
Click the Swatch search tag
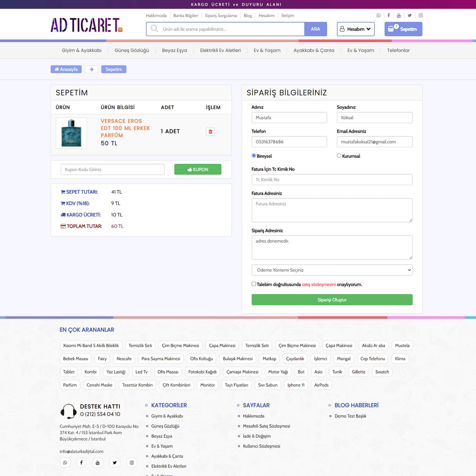[382, 372]
